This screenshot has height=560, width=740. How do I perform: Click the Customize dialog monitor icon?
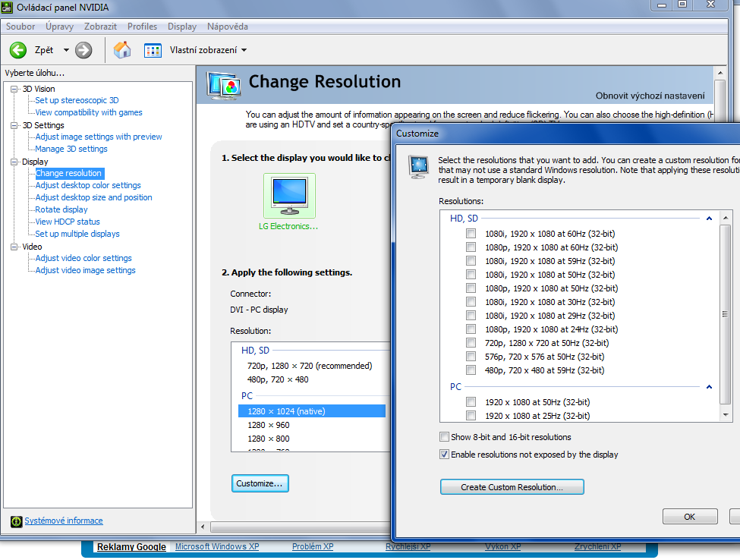coord(419,166)
